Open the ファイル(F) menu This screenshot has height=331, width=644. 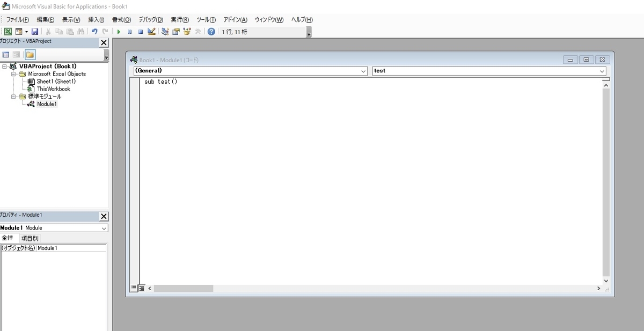18,19
